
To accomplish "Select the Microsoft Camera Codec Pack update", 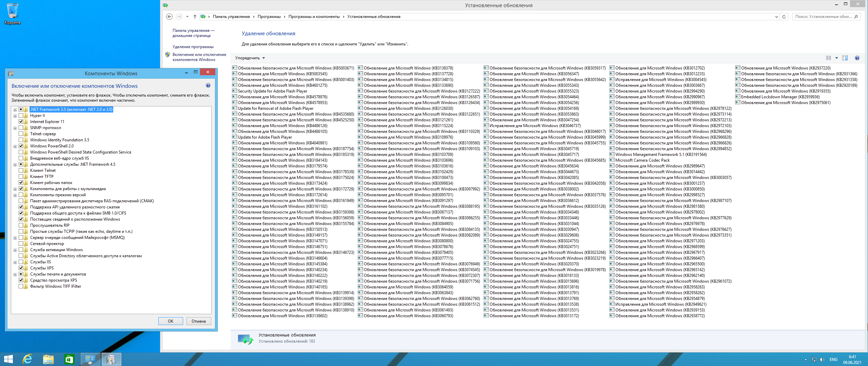I will tap(642, 160).
